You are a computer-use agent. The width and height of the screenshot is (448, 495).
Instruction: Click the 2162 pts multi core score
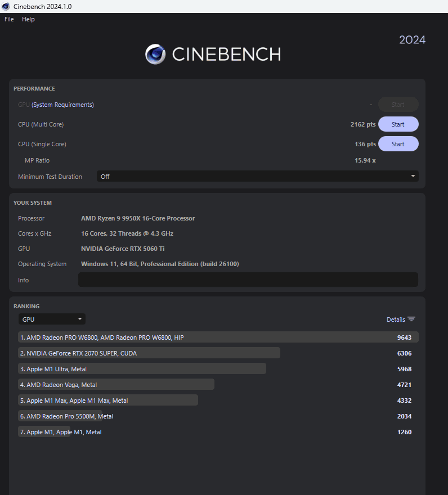[363, 124]
